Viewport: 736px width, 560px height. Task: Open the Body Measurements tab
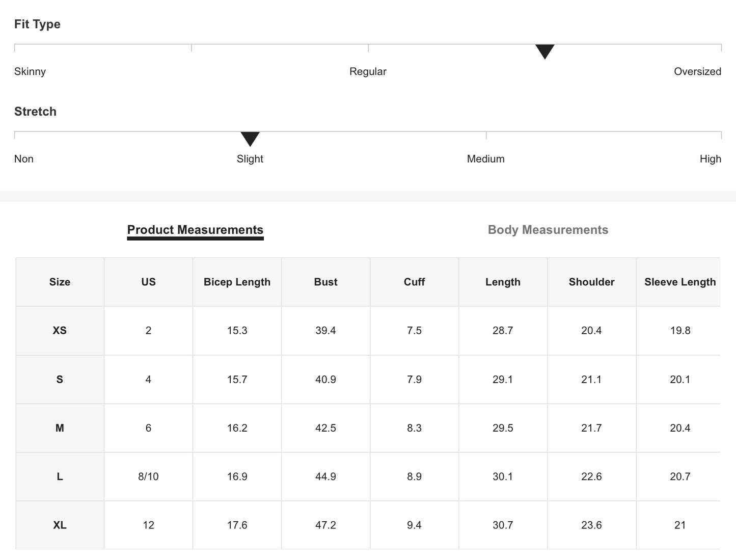point(548,230)
